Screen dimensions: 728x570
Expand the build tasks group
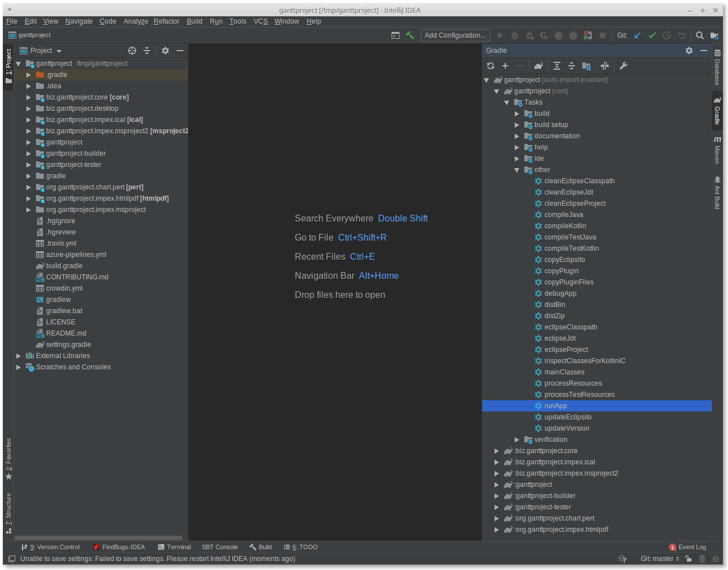pos(517,114)
